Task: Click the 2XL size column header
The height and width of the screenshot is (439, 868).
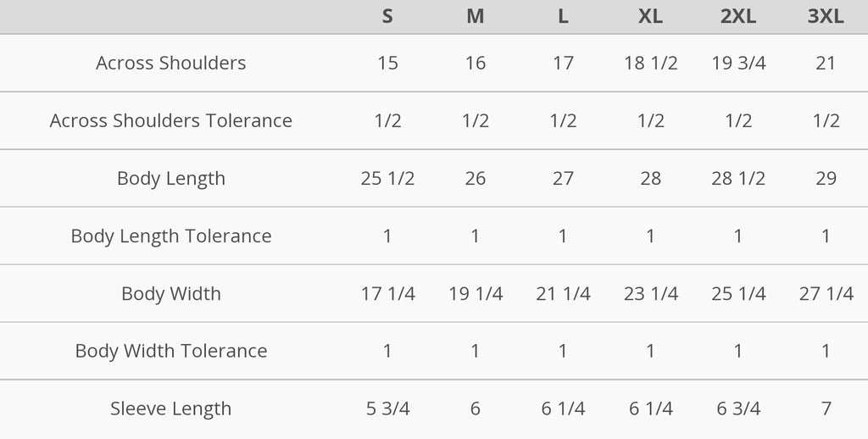Action: 738,17
